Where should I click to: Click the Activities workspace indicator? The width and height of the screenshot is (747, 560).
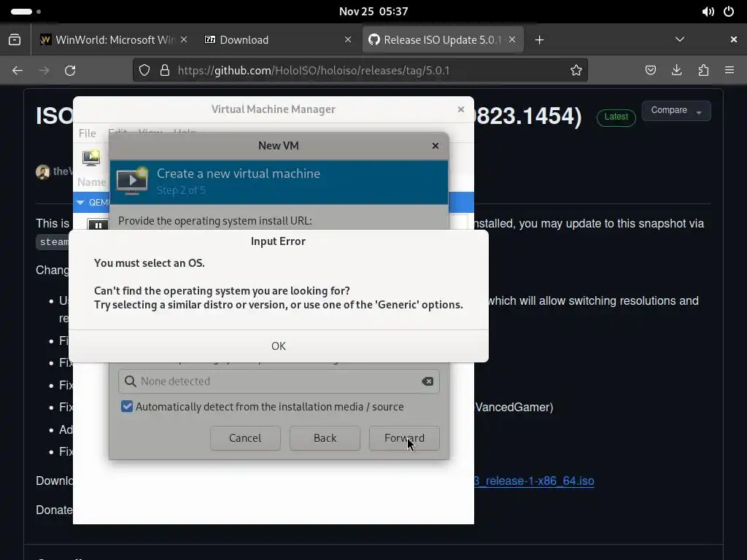[26, 12]
